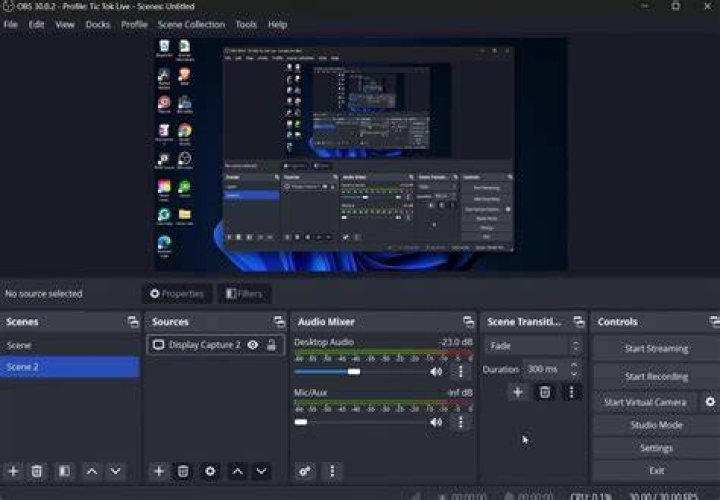
Task: Click the 300 ms duration field
Action: coord(546,369)
